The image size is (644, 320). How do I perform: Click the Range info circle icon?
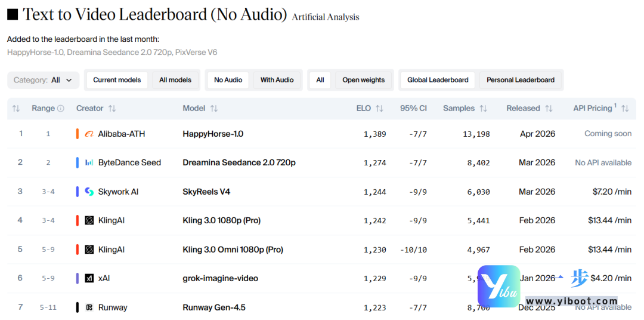point(60,109)
